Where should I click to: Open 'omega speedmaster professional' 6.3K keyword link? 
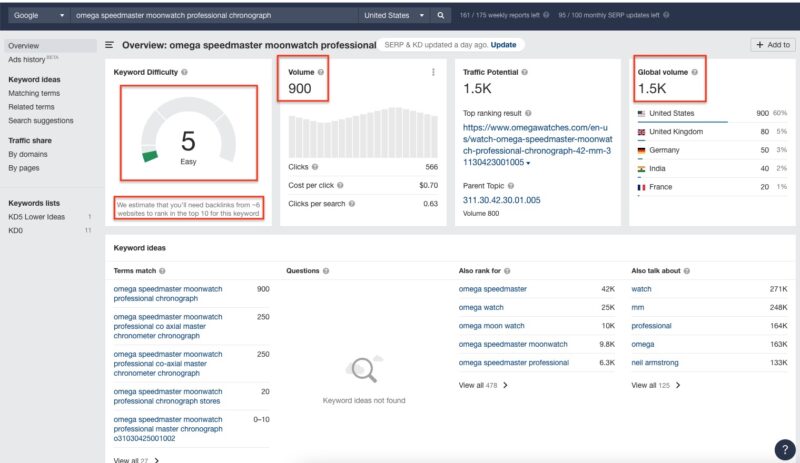513,362
